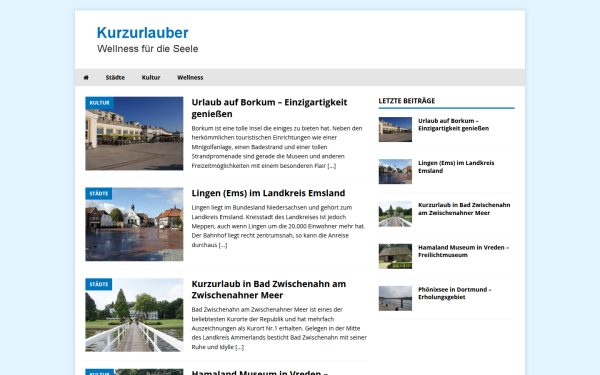The image size is (600, 375).
Task: Open partially visible Hamaland Museum main article title
Action: 259,372
